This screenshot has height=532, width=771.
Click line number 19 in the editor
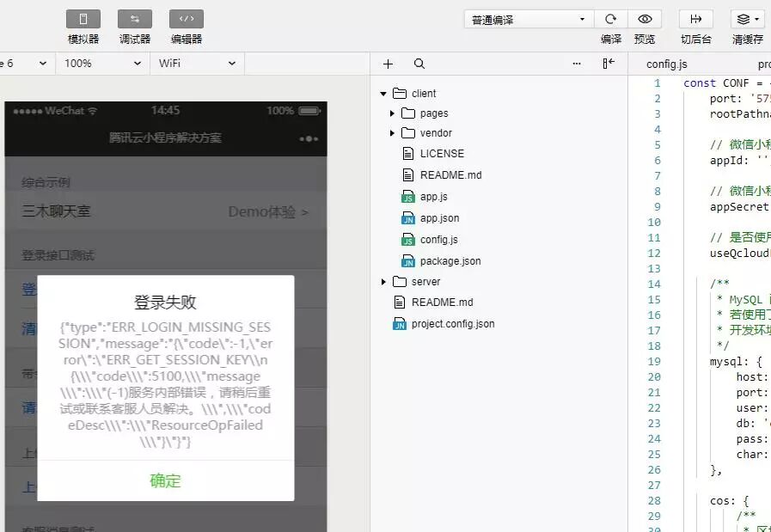[x=654, y=362]
